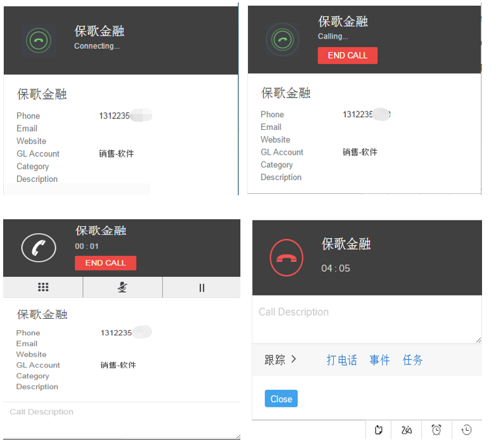Click Call Description field in ended call panel

(367, 320)
